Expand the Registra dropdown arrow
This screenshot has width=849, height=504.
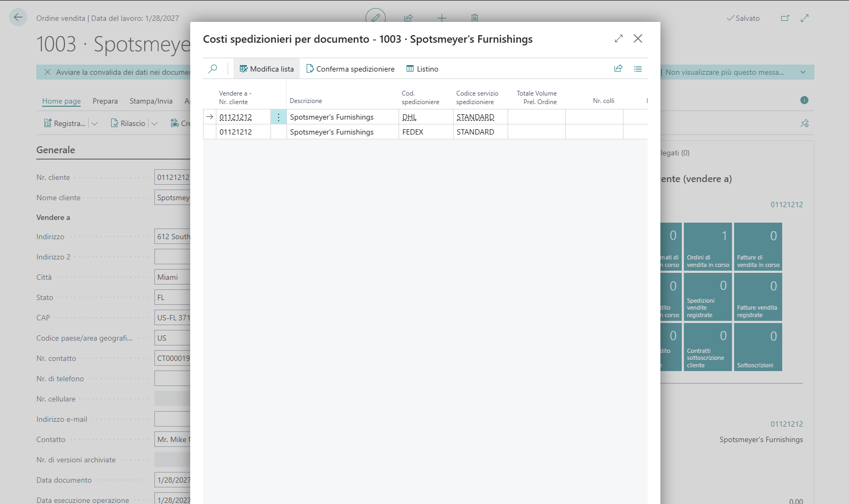95,123
